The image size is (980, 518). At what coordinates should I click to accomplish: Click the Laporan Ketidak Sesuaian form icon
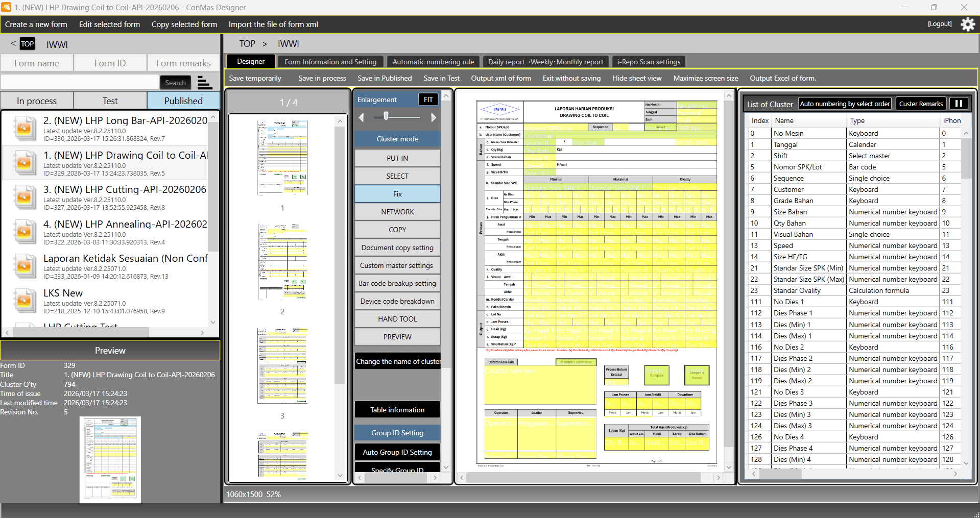[24, 266]
